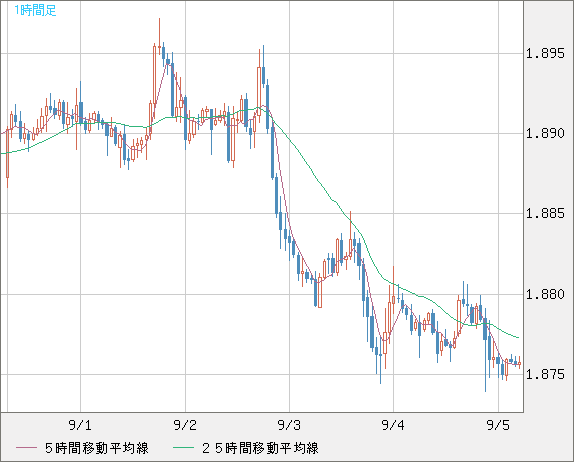Click the 9/1 date axis label

point(80,425)
